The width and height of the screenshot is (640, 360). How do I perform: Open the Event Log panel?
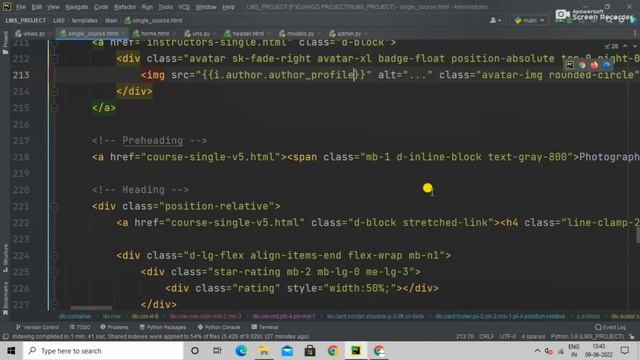(611, 327)
